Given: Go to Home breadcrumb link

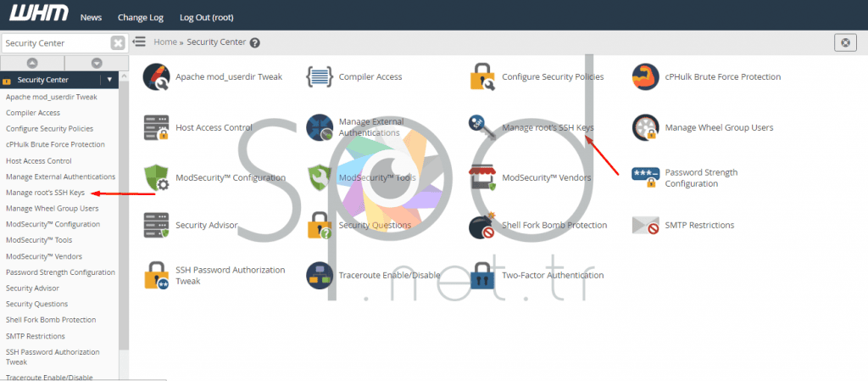Looking at the screenshot, I should [x=165, y=42].
